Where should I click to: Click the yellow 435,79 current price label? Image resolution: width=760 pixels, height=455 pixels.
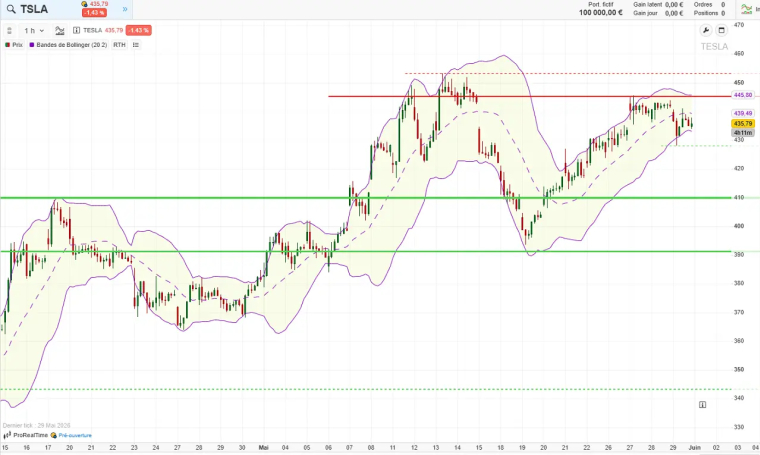pyautogui.click(x=743, y=124)
